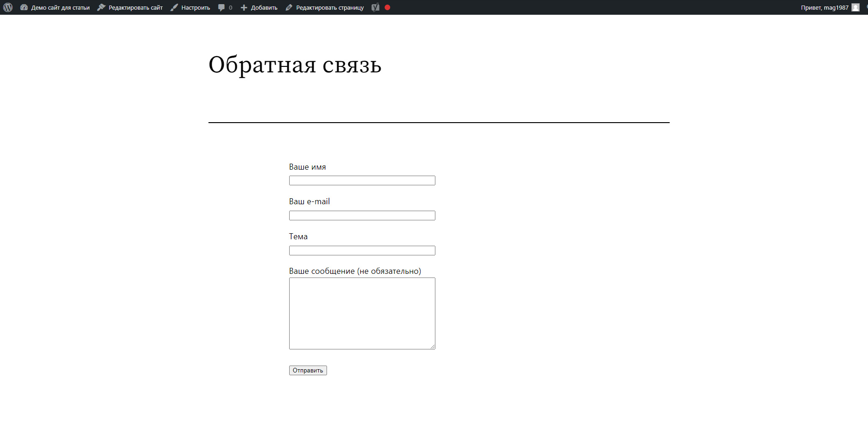
Task: Open the "Демо сайт для статьи" menu
Action: pos(60,7)
